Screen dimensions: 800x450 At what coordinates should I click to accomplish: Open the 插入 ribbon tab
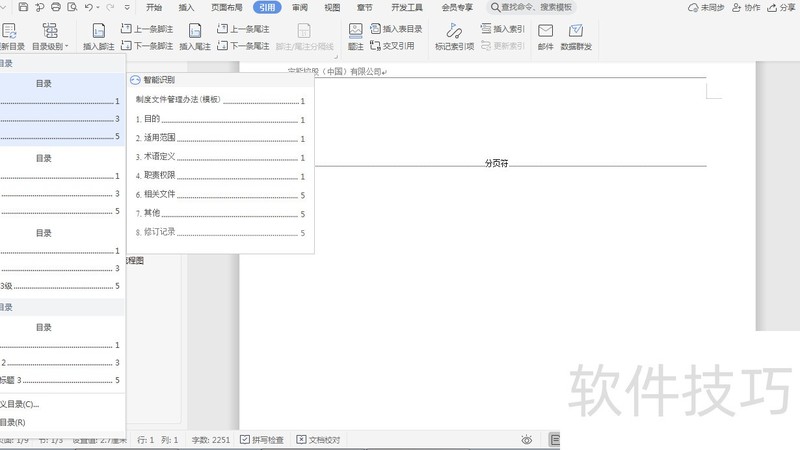(x=186, y=7)
